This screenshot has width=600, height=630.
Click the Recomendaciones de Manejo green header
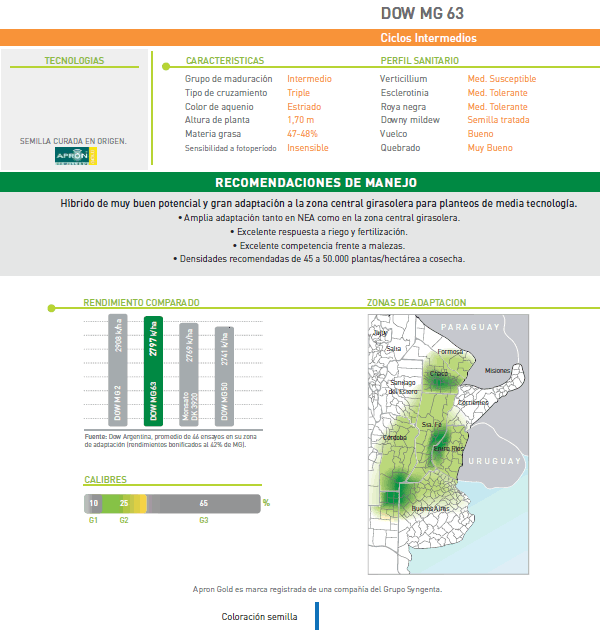point(300,182)
